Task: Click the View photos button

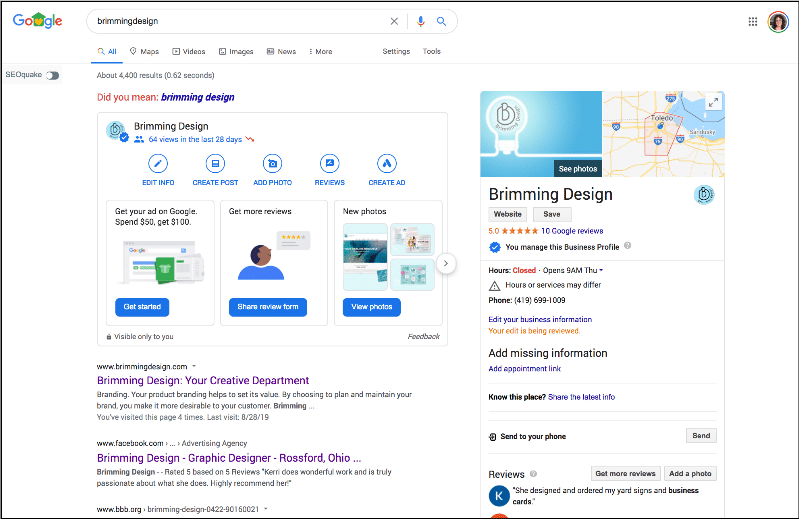Action: (372, 307)
